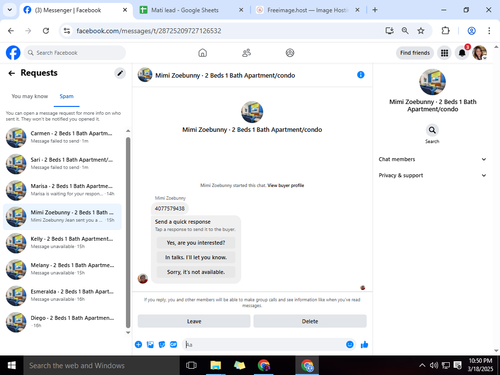The height and width of the screenshot is (375, 500).
Task: Click the browser reload button
Action: click(x=46, y=31)
